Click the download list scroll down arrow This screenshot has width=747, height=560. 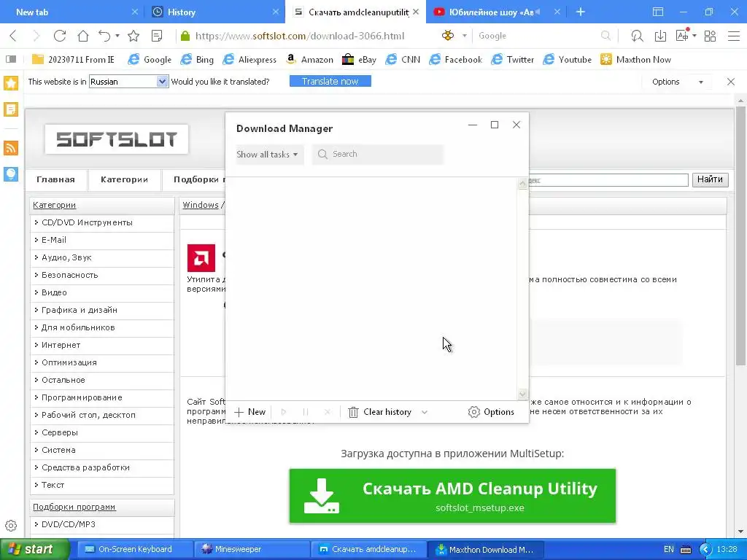(x=522, y=394)
